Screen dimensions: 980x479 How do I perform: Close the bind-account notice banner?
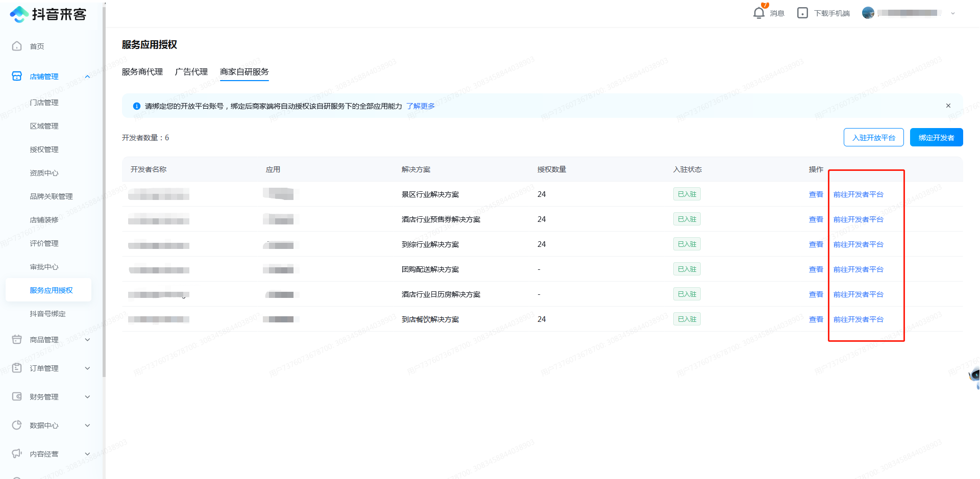(x=948, y=106)
